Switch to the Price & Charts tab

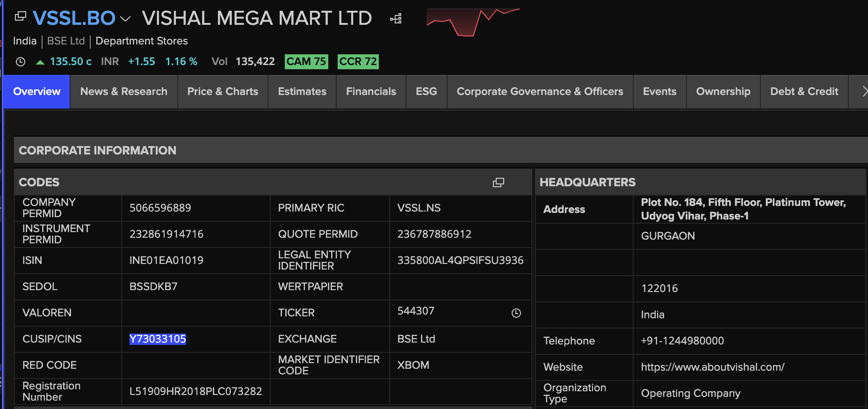coord(223,92)
